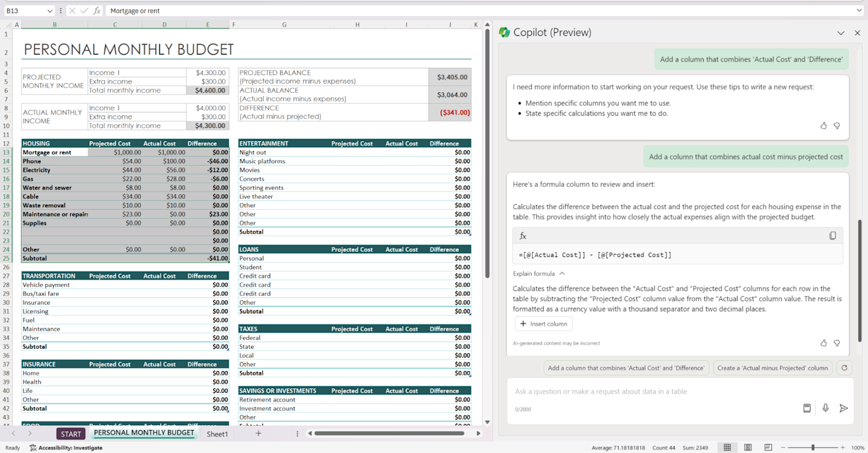Image resolution: width=868 pixels, height=453 pixels.
Task: Go to next sheet with the right arrow
Action: coord(30,434)
